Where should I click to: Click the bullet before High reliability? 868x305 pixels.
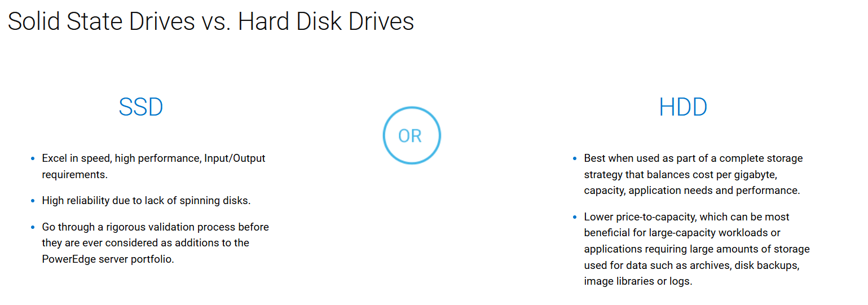click(33, 201)
